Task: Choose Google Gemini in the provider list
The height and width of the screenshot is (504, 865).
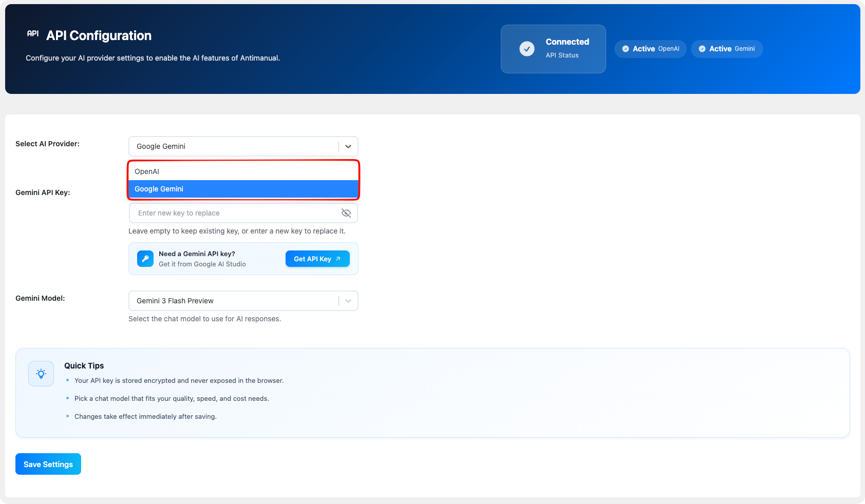Action: 243,189
